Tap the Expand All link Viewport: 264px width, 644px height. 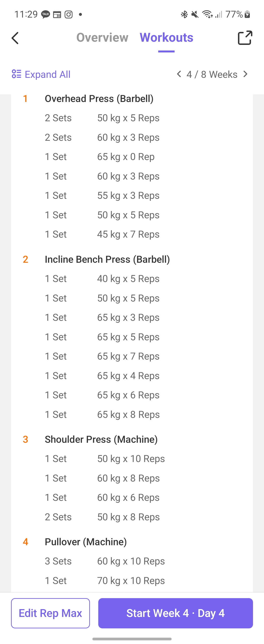(x=48, y=74)
